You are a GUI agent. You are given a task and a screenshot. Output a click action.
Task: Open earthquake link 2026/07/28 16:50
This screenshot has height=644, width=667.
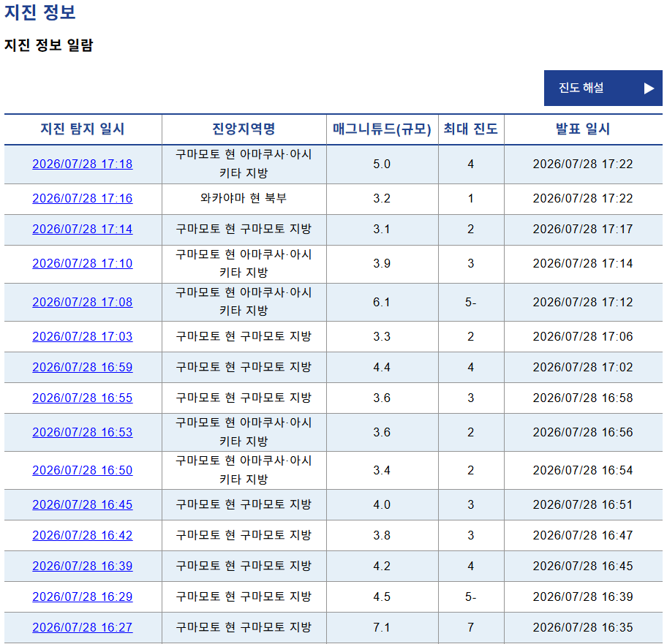click(83, 471)
